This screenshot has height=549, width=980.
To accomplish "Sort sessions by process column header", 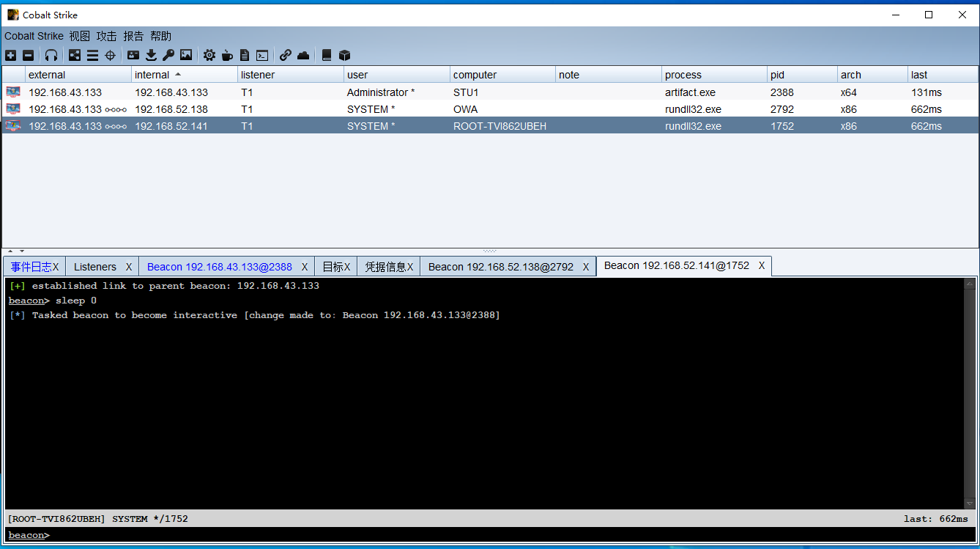I will [715, 75].
